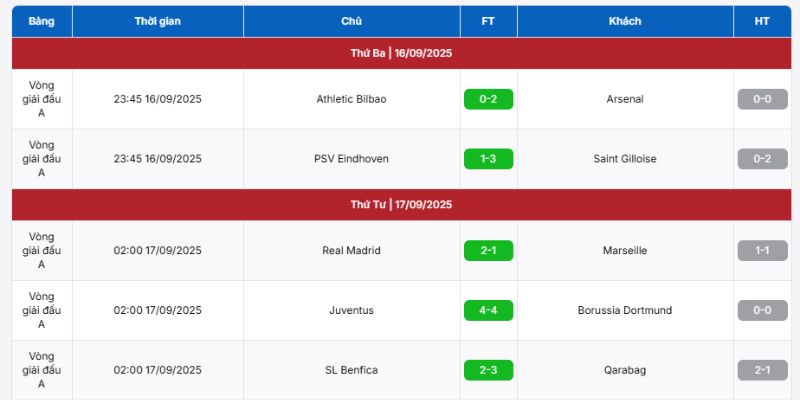Screen dimensions: 800x400
Task: Collapse the Thứ Tư 17/09/2025 date section
Action: coord(401,204)
